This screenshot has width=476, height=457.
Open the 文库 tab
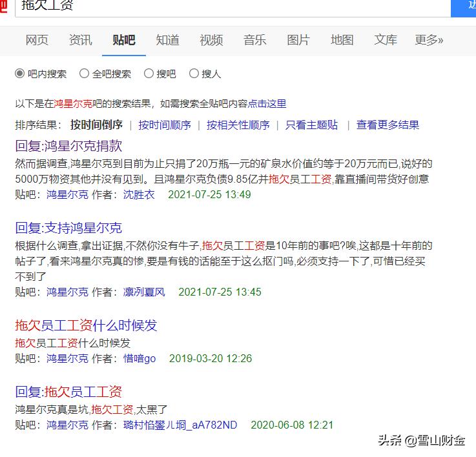point(386,40)
